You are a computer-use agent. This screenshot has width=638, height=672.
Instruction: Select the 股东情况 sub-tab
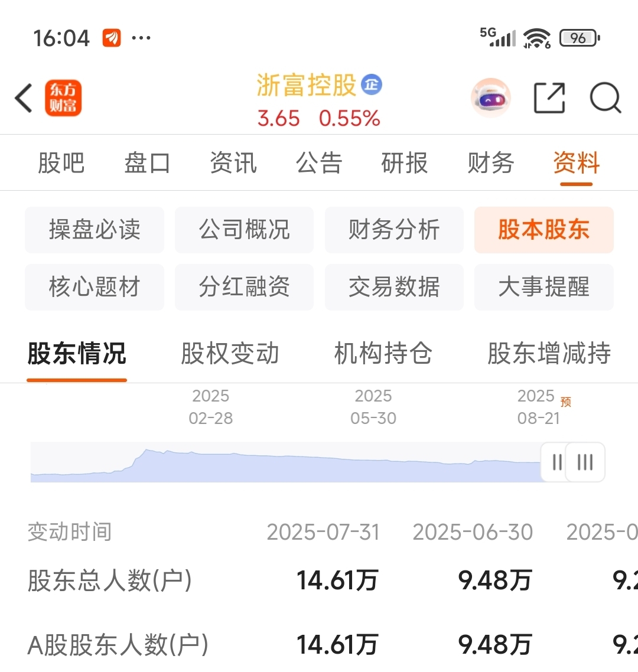(77, 354)
